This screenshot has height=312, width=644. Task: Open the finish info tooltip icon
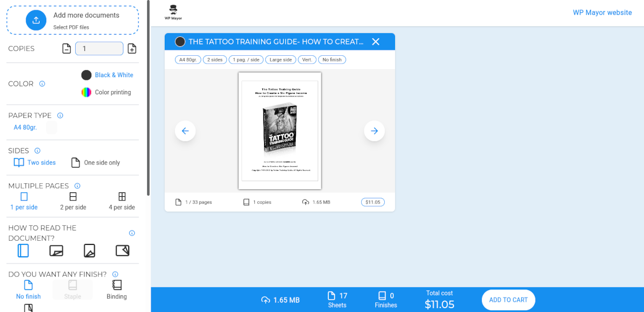tap(115, 274)
